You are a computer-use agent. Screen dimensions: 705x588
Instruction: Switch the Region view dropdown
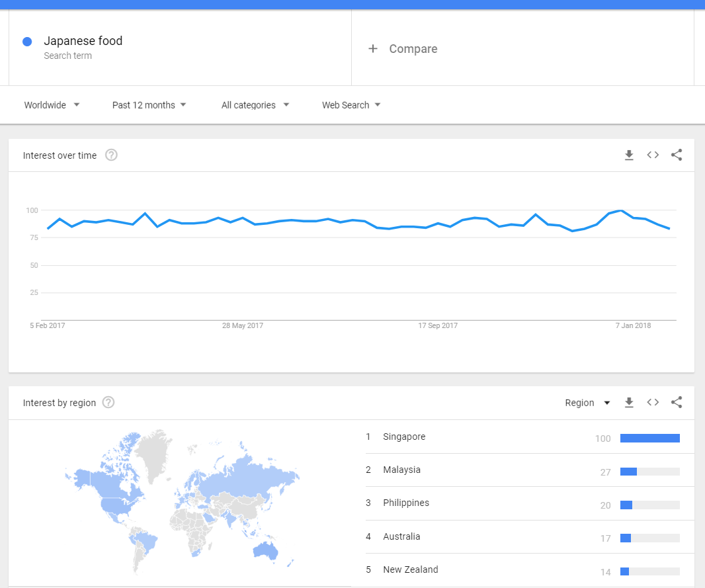(x=587, y=403)
